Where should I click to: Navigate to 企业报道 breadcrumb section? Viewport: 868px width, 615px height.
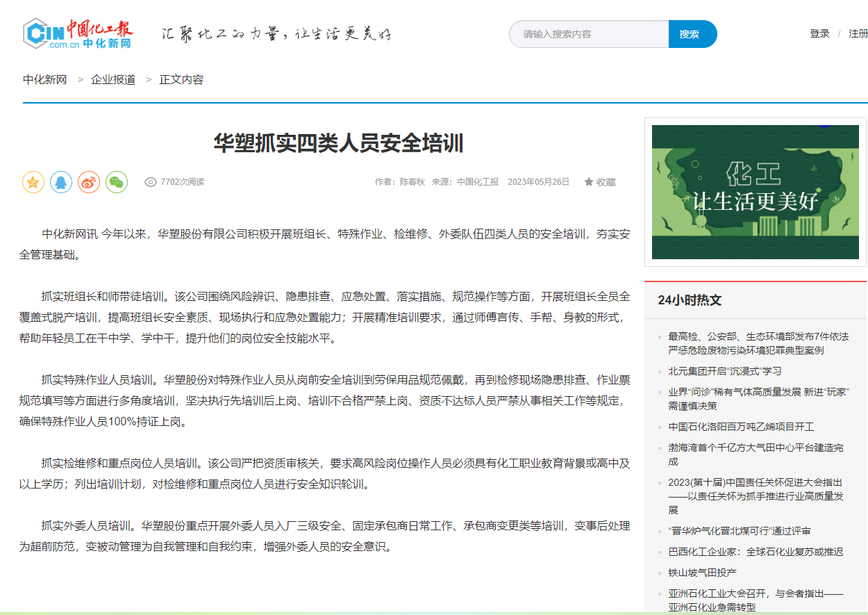(113, 79)
